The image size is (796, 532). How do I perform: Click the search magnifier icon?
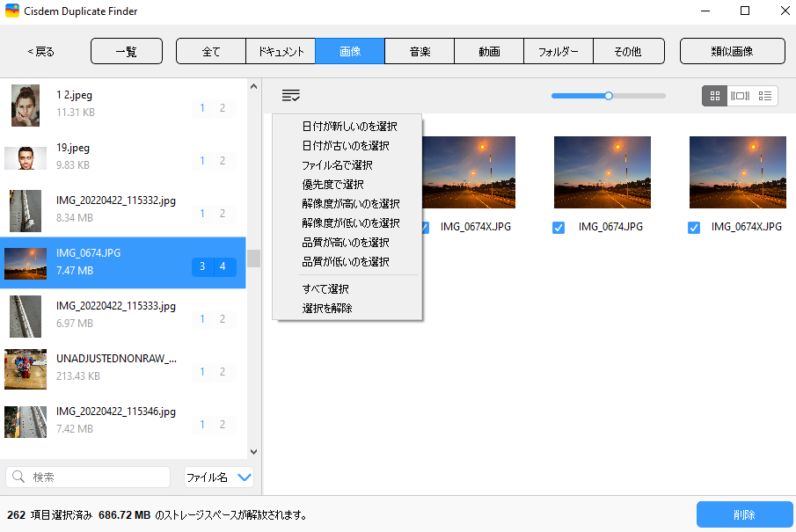pos(18,477)
